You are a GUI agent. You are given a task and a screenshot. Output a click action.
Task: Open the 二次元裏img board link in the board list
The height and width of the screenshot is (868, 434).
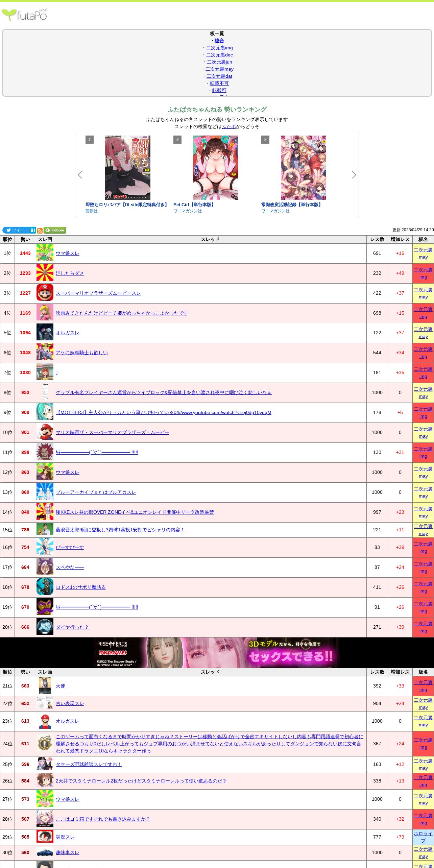[x=219, y=48]
